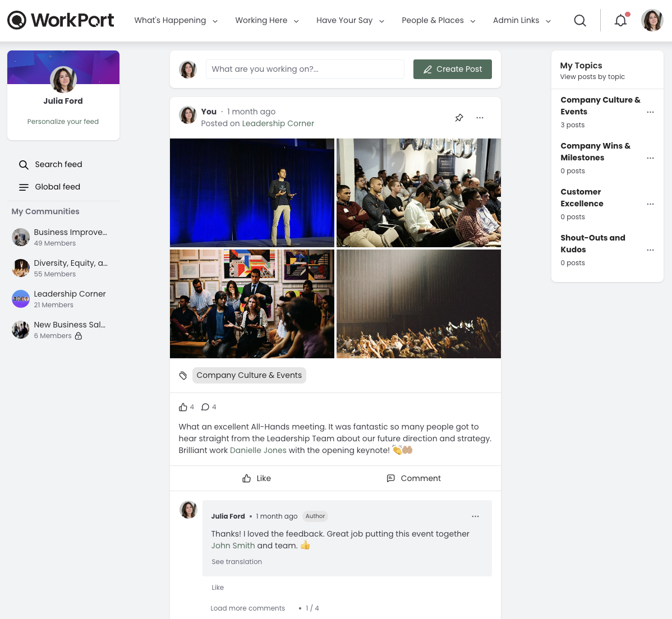The width and height of the screenshot is (672, 619).
Task: Open the Global feed
Action: [58, 187]
